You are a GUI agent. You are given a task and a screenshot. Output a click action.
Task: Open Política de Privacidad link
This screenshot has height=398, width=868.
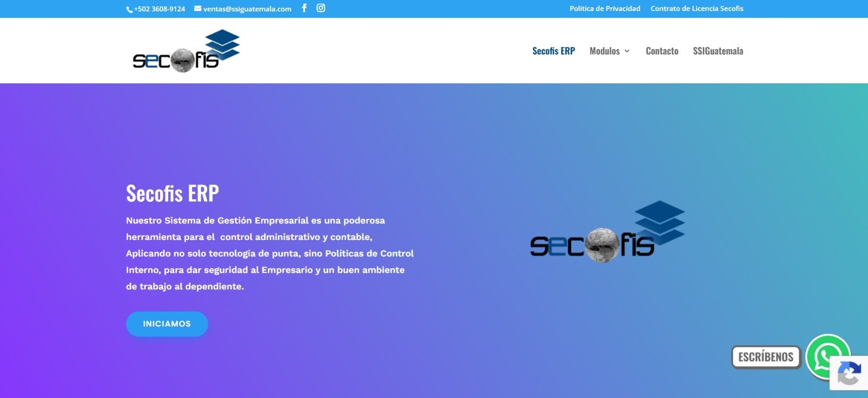605,9
